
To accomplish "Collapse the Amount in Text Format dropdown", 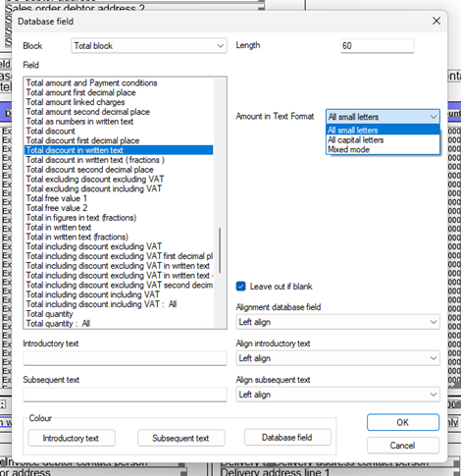I will point(383,117).
